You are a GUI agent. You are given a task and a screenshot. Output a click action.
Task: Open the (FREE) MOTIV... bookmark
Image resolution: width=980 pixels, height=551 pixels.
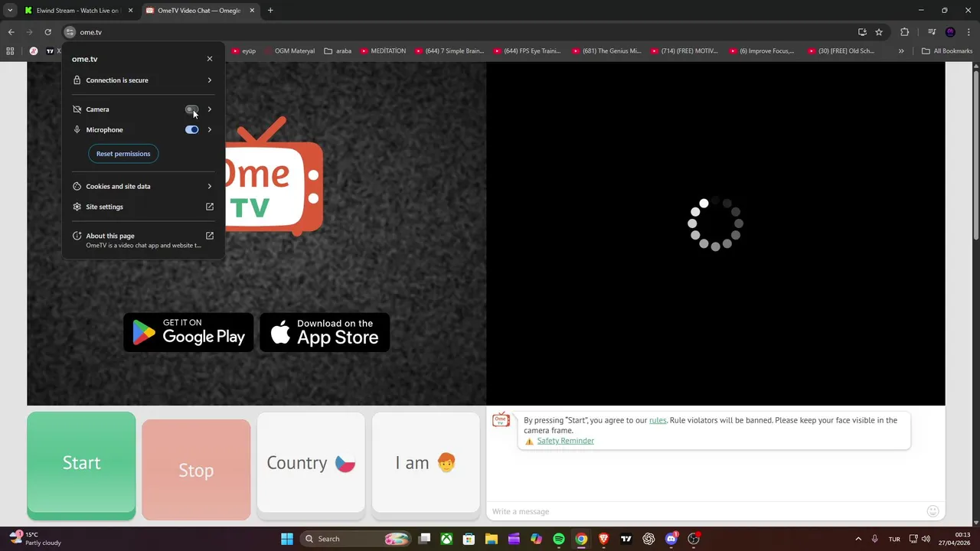[x=684, y=51]
